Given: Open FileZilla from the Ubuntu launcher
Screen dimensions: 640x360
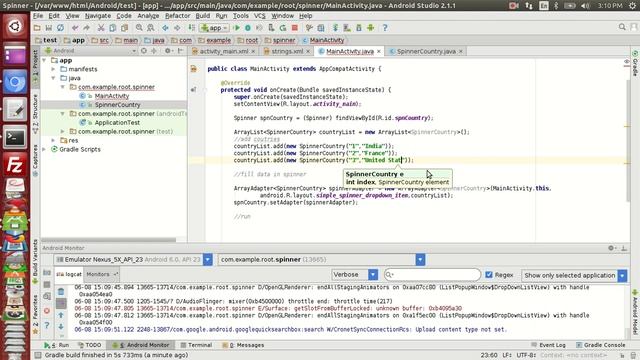Looking at the screenshot, I should pos(15,165).
